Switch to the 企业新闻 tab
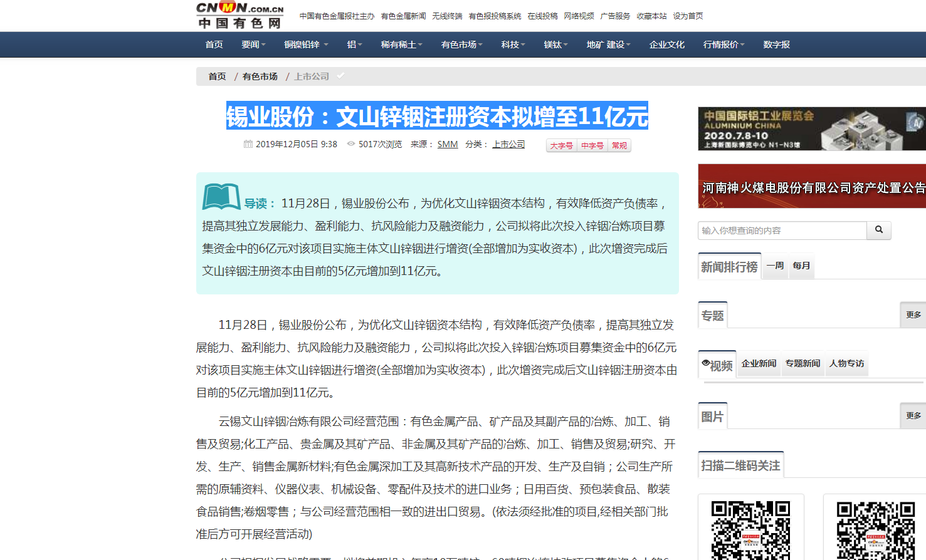The image size is (926, 560). [759, 363]
